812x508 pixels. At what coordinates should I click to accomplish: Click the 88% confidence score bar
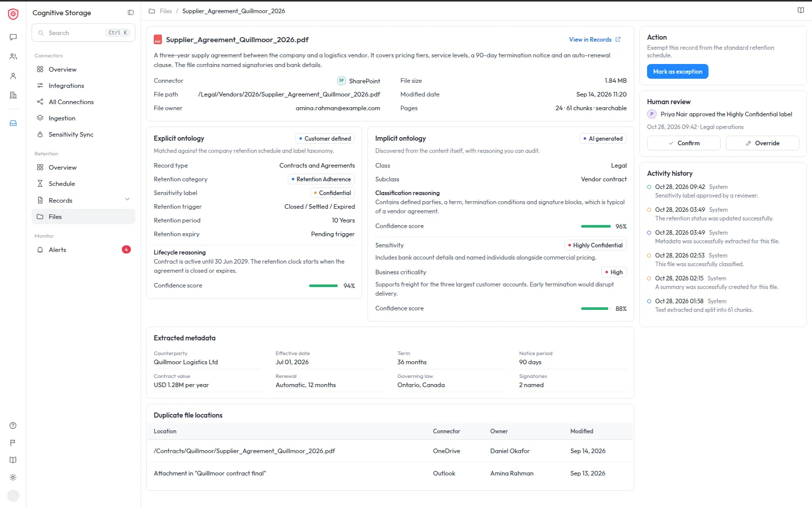click(x=595, y=309)
